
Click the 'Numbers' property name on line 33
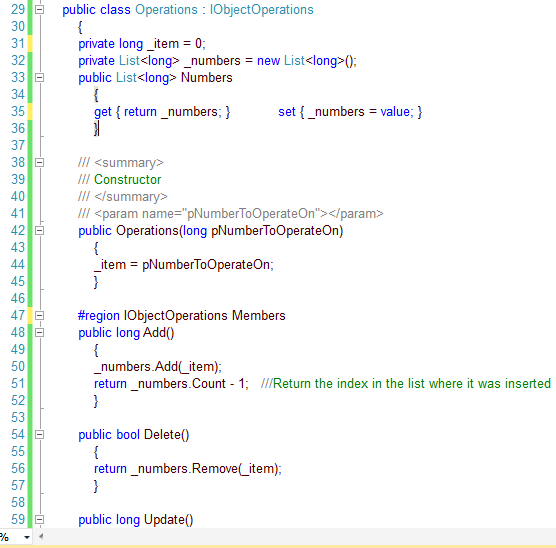pos(207,78)
